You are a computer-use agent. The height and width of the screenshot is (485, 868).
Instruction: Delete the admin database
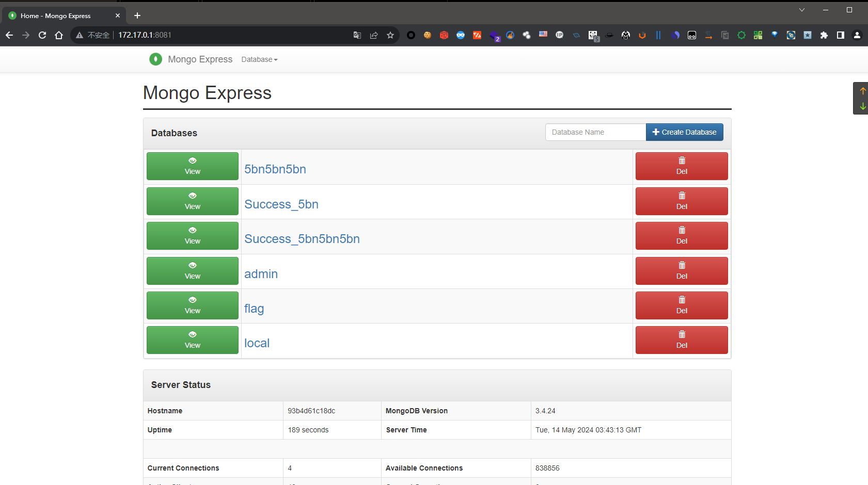click(x=682, y=271)
